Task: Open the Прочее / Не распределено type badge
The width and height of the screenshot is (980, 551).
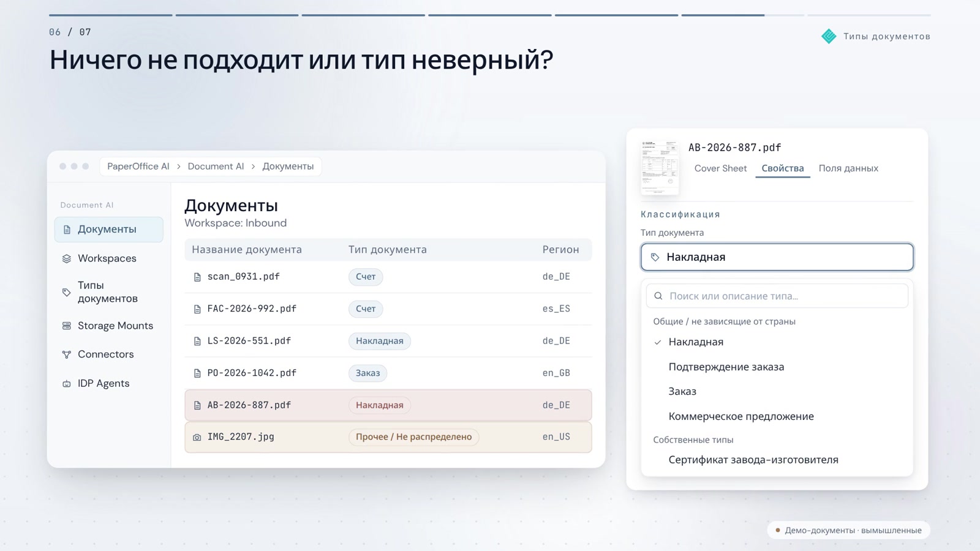Action: [x=414, y=437]
